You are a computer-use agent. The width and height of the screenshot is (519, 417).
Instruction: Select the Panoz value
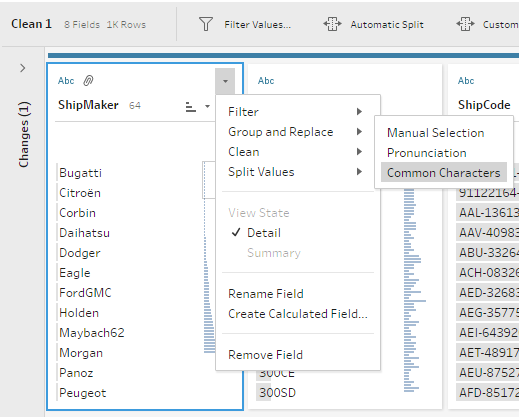pos(76,373)
